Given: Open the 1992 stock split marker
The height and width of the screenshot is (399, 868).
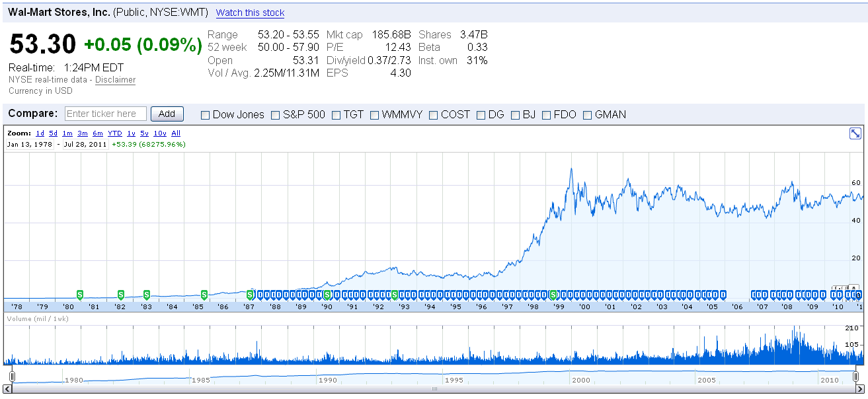Looking at the screenshot, I should [395, 295].
